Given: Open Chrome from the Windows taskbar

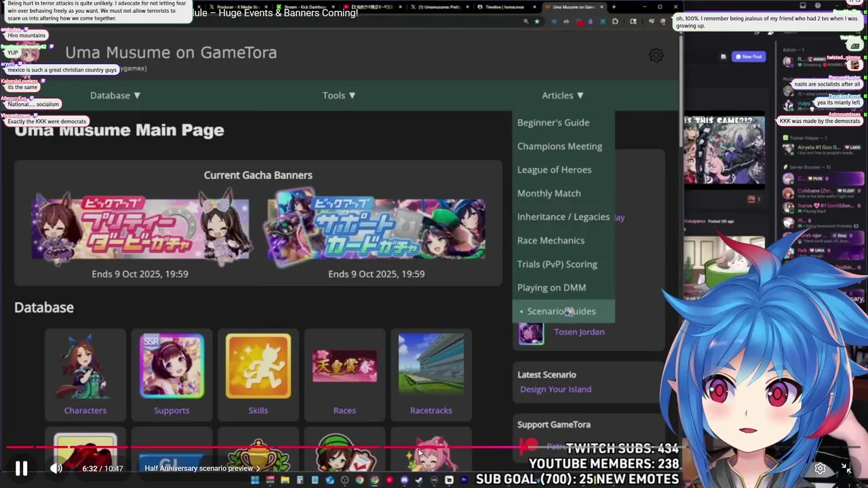Looking at the screenshot, I should click(x=374, y=481).
